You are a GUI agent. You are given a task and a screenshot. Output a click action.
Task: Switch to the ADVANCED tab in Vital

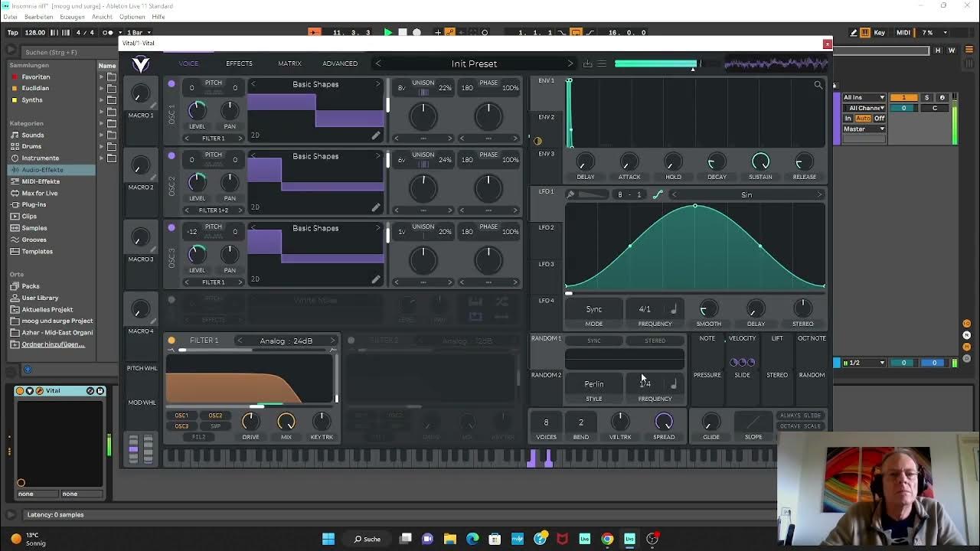[x=340, y=64]
